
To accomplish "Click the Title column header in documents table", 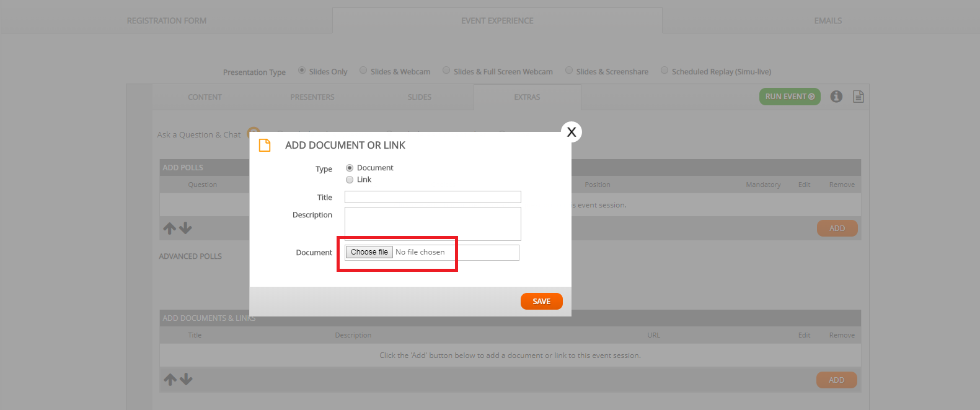I will [x=195, y=335].
